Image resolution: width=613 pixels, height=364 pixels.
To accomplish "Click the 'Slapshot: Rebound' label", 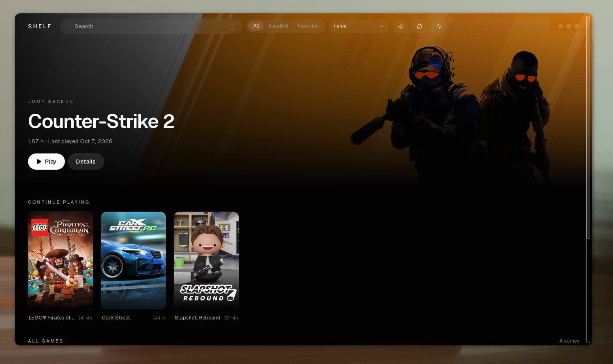I will tap(197, 318).
